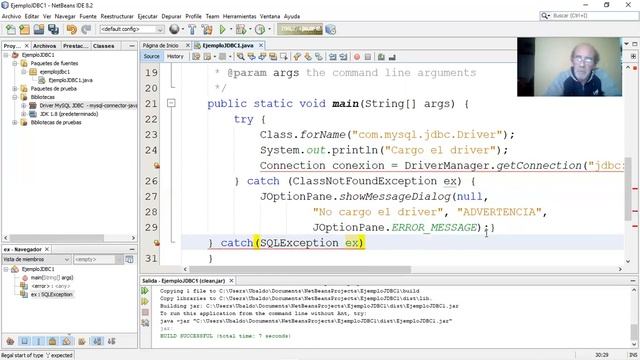
Task: Click the error lightbulb icon beside the catch line
Action: 156,243
